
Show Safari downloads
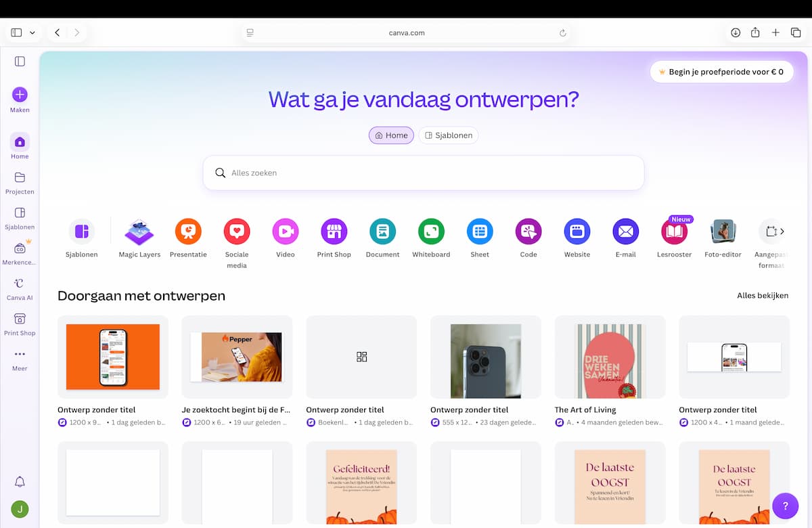[x=736, y=32]
